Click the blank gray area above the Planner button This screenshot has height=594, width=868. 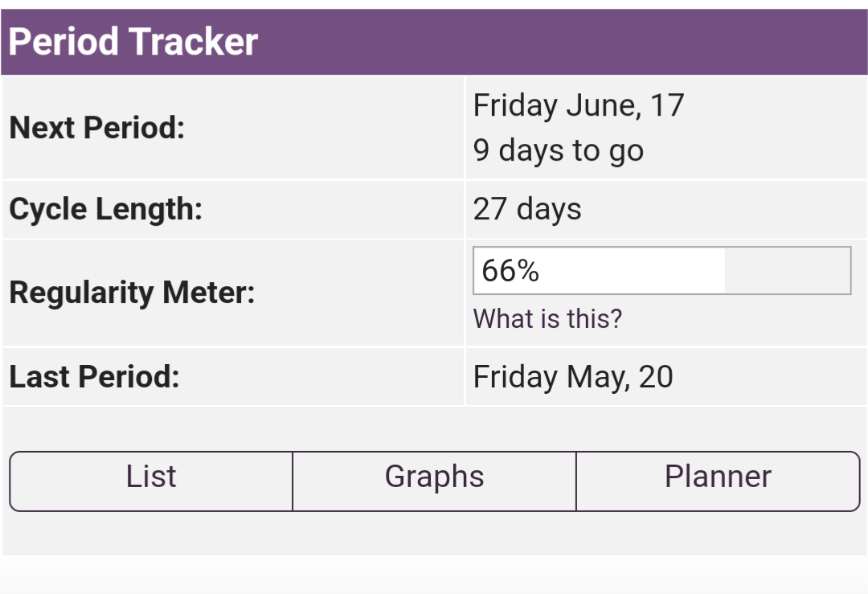coord(718,428)
